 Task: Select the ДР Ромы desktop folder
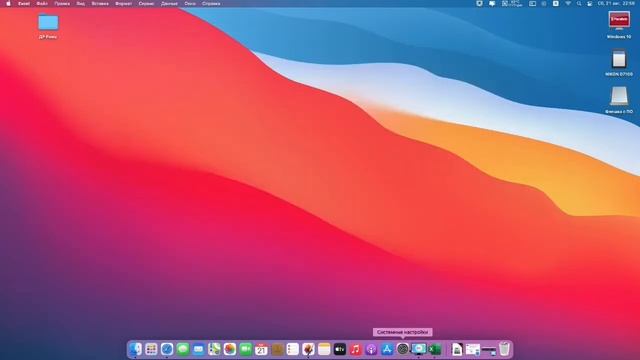48,26
